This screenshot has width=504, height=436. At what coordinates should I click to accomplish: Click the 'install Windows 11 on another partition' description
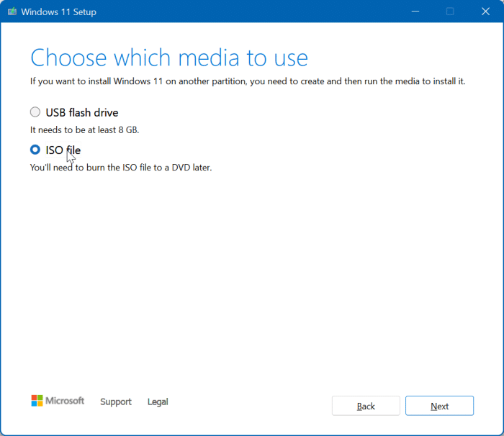248,81
